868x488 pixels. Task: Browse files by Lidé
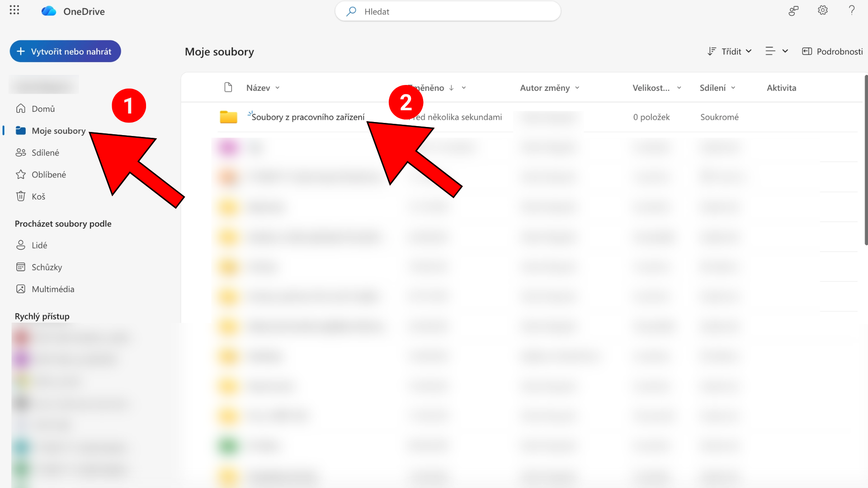(x=32, y=245)
